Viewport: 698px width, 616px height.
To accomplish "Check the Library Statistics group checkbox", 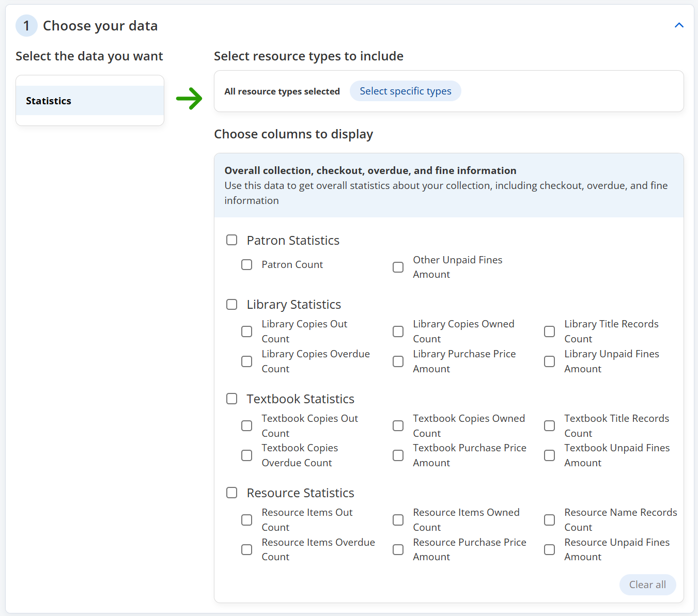I will click(232, 304).
